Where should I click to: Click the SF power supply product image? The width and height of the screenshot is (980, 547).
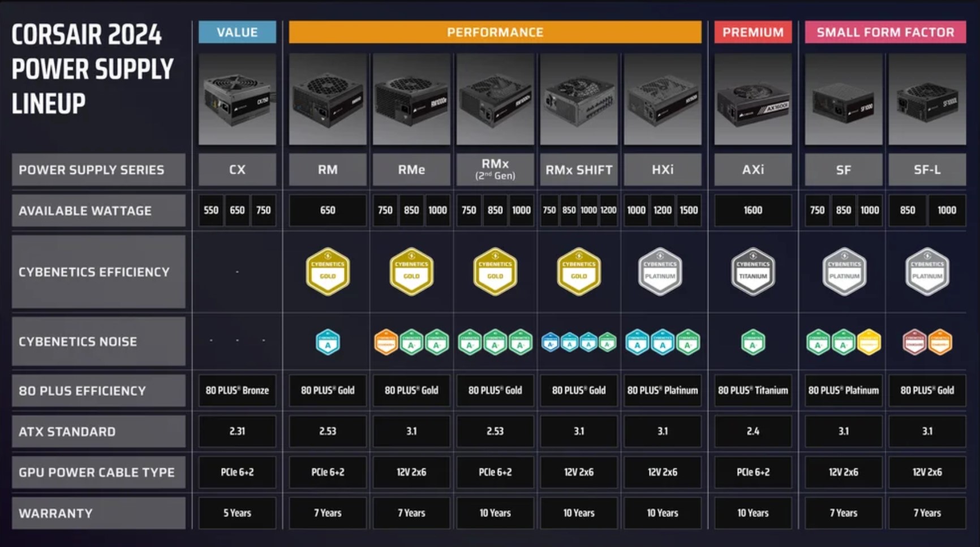[844, 99]
